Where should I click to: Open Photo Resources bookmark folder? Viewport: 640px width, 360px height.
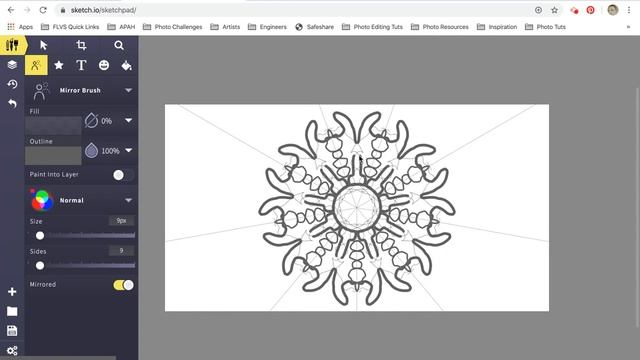click(440, 27)
